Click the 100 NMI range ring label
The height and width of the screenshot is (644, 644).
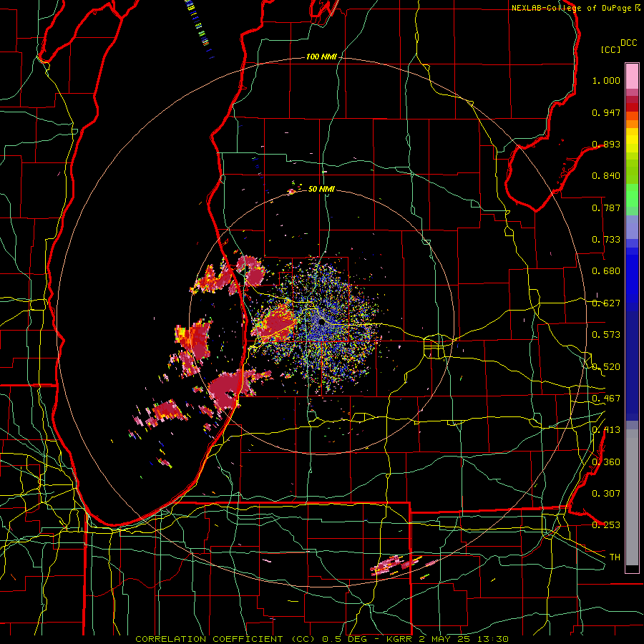[321, 57]
